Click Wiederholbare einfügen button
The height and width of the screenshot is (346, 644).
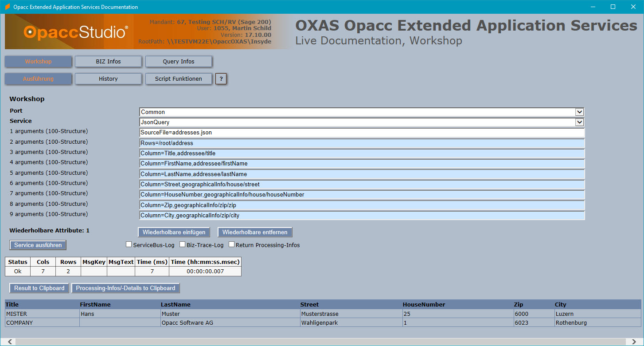click(x=174, y=232)
